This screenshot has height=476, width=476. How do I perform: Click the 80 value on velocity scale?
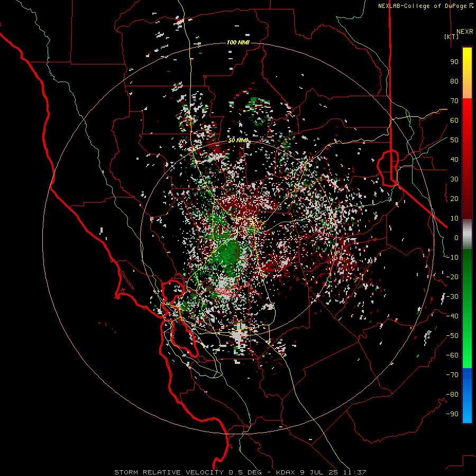click(454, 81)
